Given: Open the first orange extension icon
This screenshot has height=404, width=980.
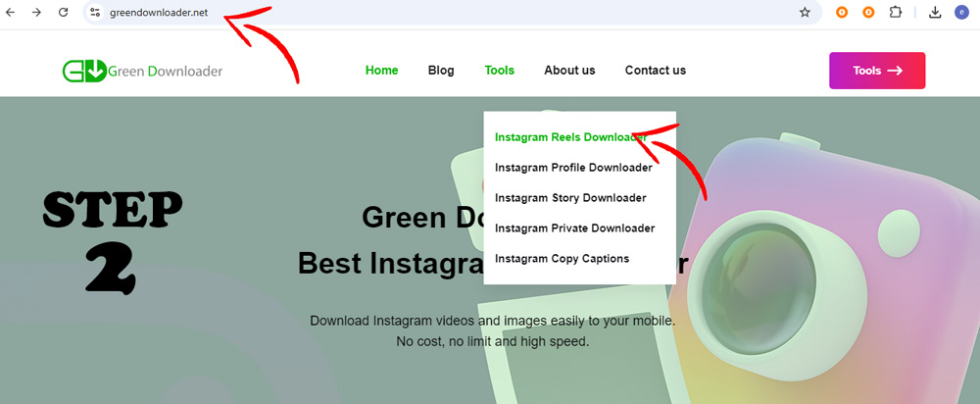Looking at the screenshot, I should coord(842,12).
